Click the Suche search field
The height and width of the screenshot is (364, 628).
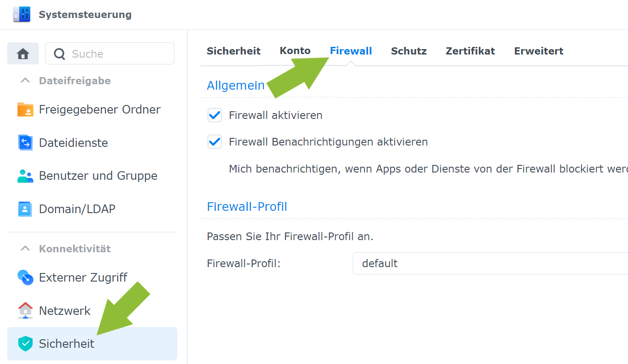click(109, 54)
